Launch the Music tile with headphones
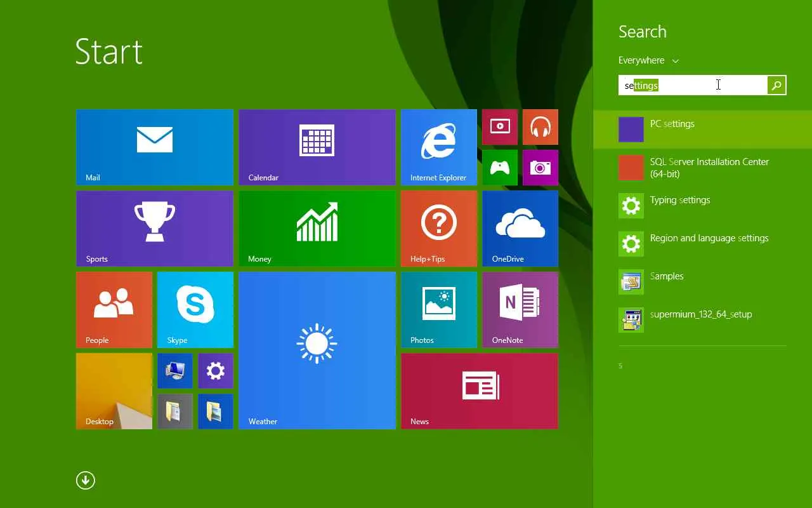Image resolution: width=812 pixels, height=508 pixels. click(x=540, y=127)
